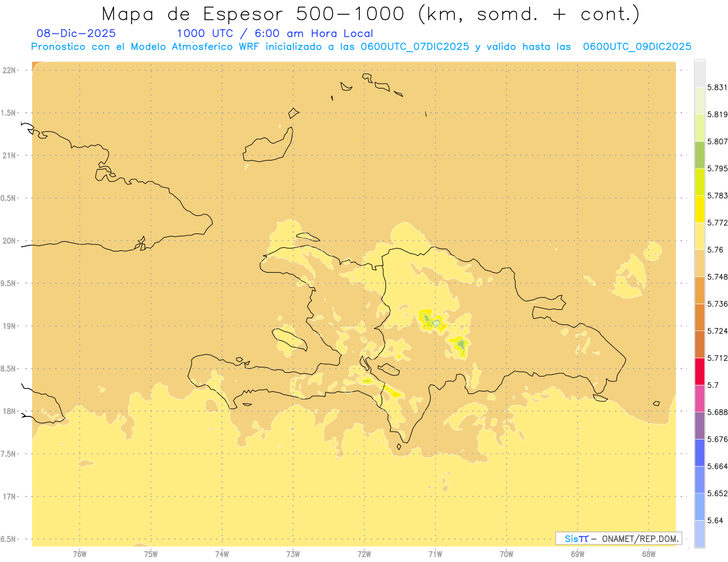The width and height of the screenshot is (728, 562).
Task: Click the legend value 5.831
Action: click(x=718, y=87)
